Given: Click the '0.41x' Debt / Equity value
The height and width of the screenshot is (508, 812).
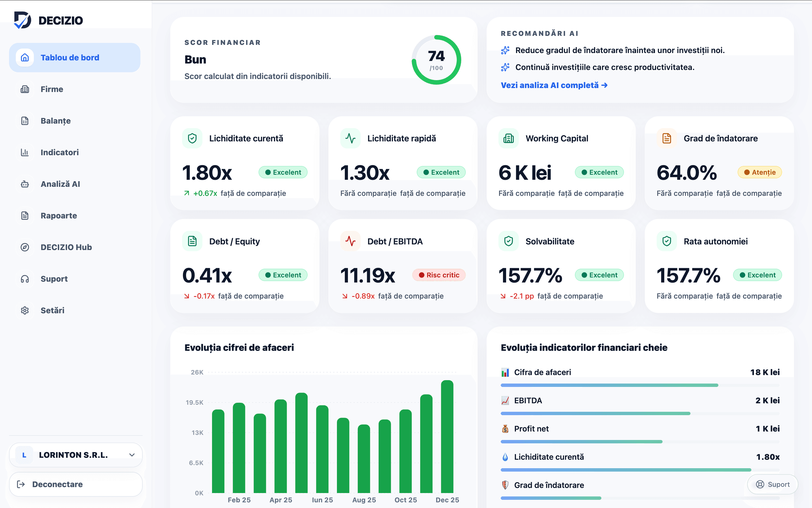Looking at the screenshot, I should 207,275.
